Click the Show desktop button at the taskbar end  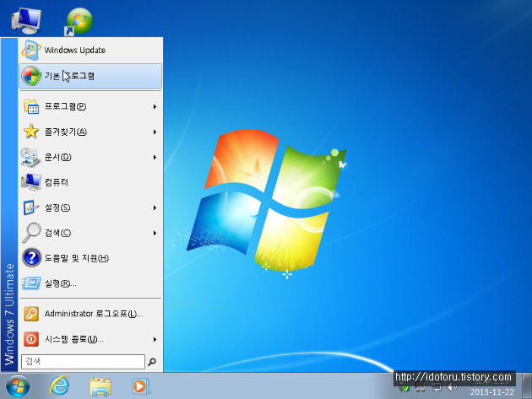(x=527, y=386)
